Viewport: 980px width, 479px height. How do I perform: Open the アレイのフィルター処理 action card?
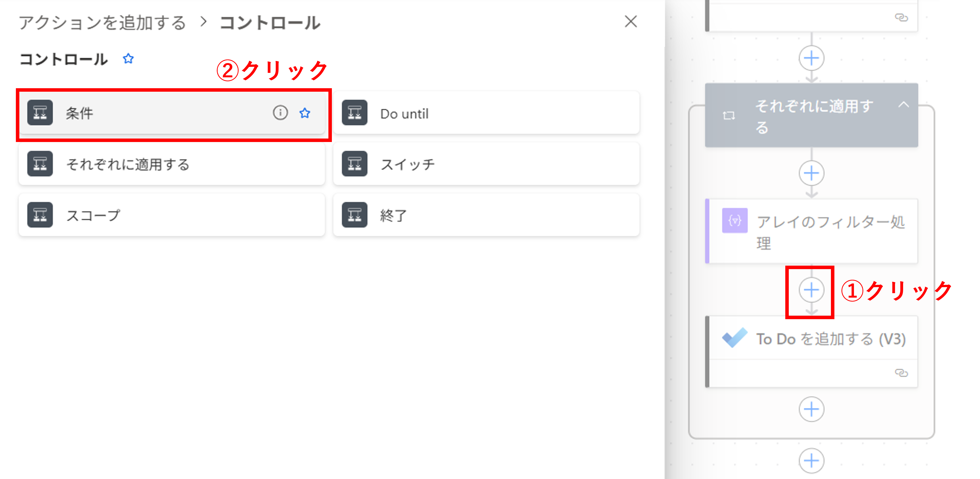click(812, 231)
